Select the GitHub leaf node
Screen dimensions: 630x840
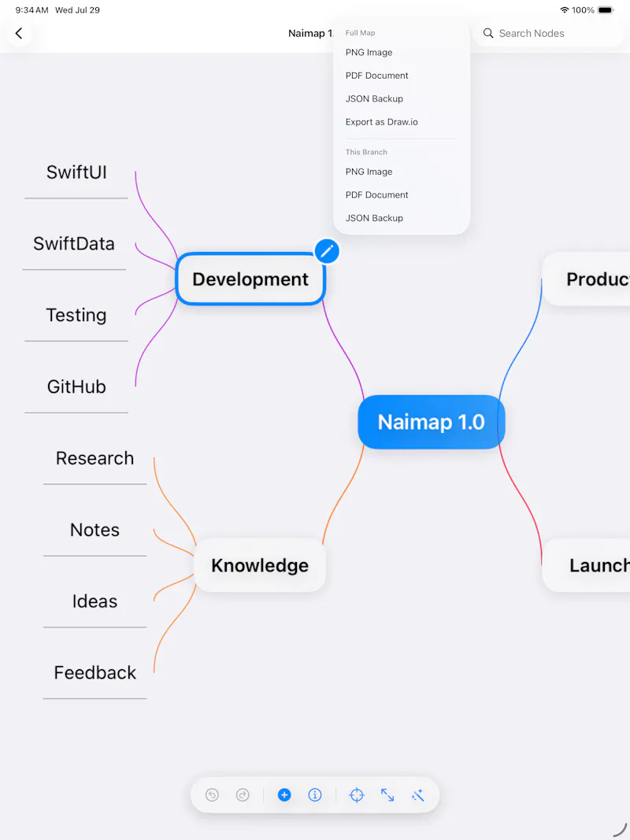tap(76, 387)
